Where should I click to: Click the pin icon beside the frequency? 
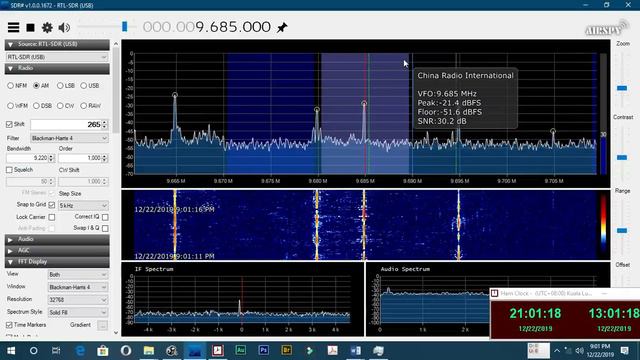[282, 28]
